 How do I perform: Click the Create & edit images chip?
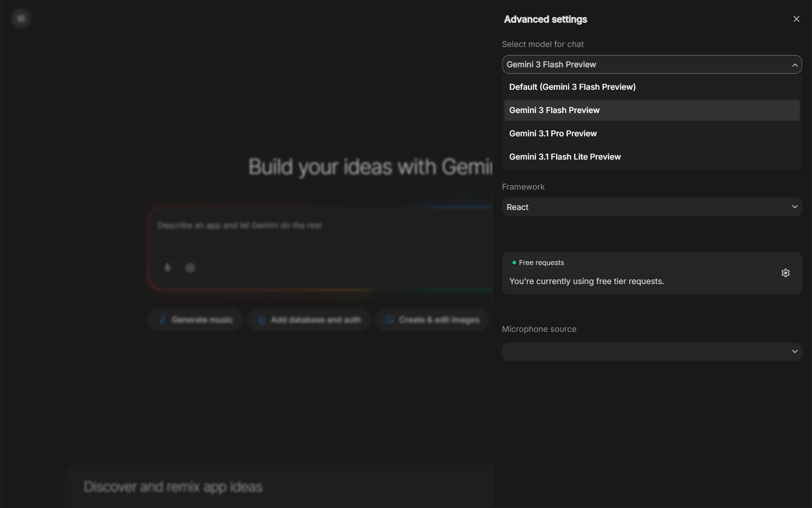point(432,320)
